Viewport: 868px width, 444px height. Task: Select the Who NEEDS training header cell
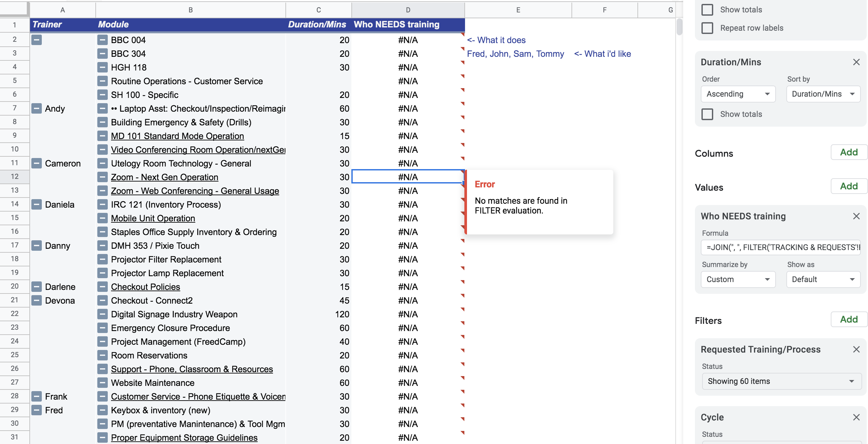coord(408,24)
